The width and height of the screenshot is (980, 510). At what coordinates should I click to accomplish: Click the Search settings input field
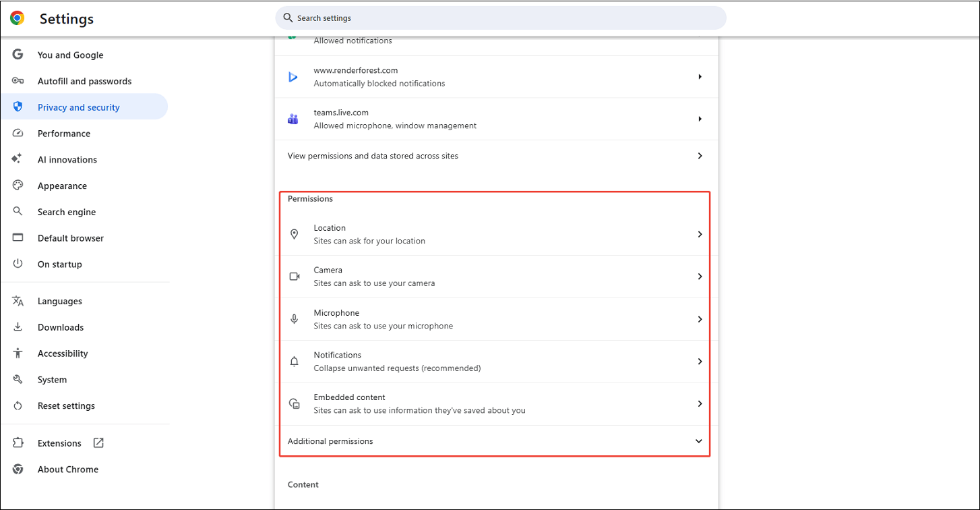click(x=499, y=18)
